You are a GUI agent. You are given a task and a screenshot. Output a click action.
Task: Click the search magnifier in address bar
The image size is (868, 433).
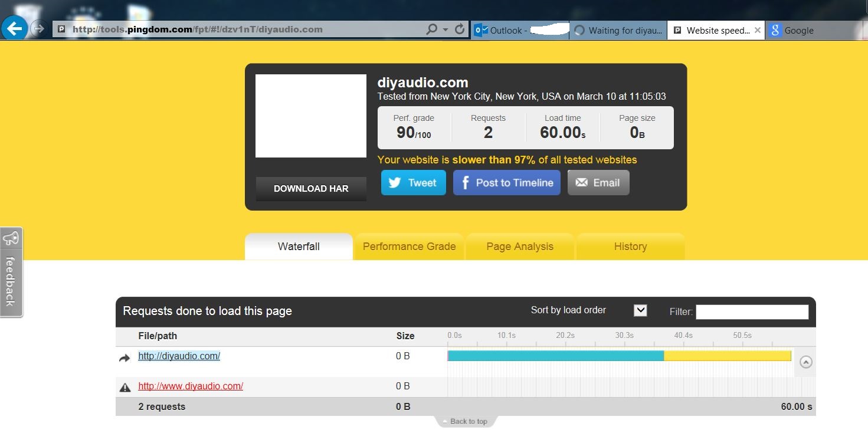tap(432, 29)
